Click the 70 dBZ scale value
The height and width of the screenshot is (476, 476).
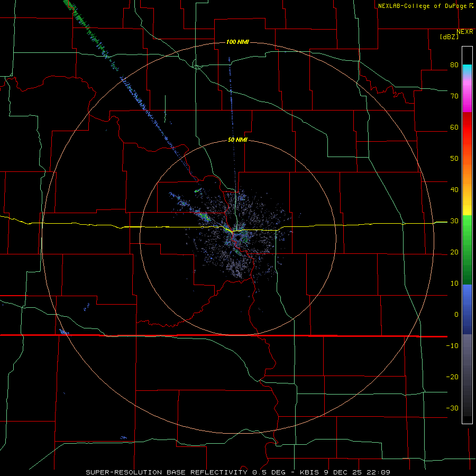(454, 96)
